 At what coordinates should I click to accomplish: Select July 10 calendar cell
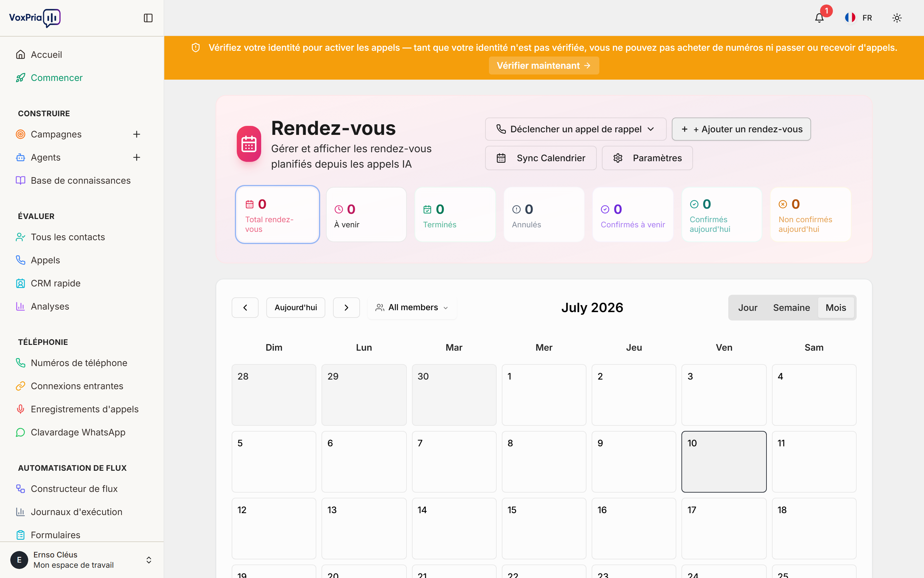724,461
